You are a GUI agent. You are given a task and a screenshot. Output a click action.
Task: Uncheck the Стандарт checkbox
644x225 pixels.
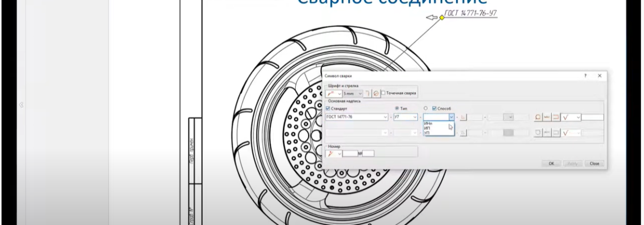(328, 109)
